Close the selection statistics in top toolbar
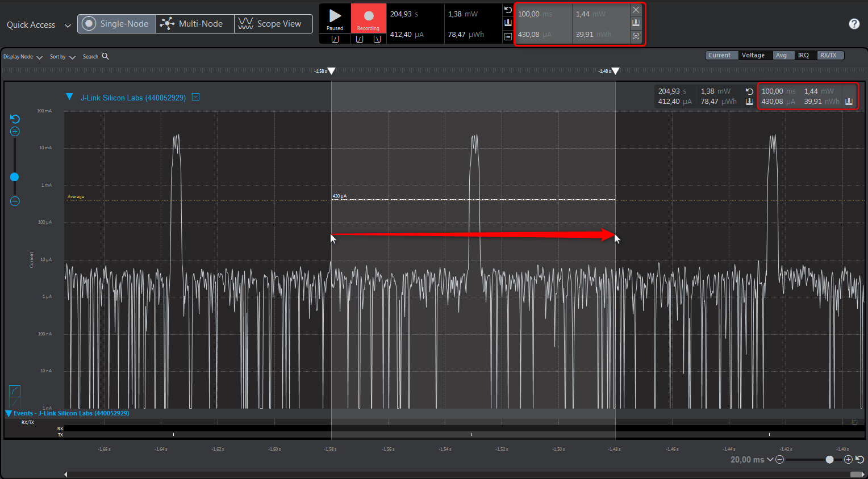This screenshot has width=868, height=479. point(636,10)
